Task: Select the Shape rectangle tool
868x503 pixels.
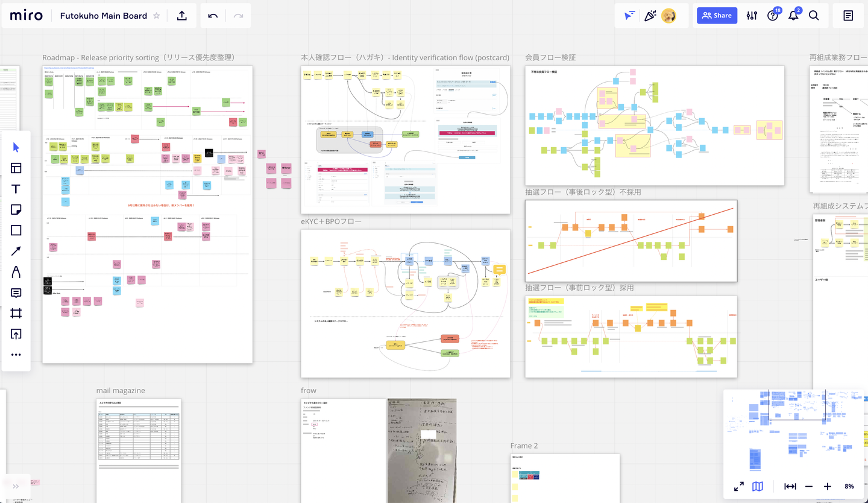Action: [x=16, y=230]
